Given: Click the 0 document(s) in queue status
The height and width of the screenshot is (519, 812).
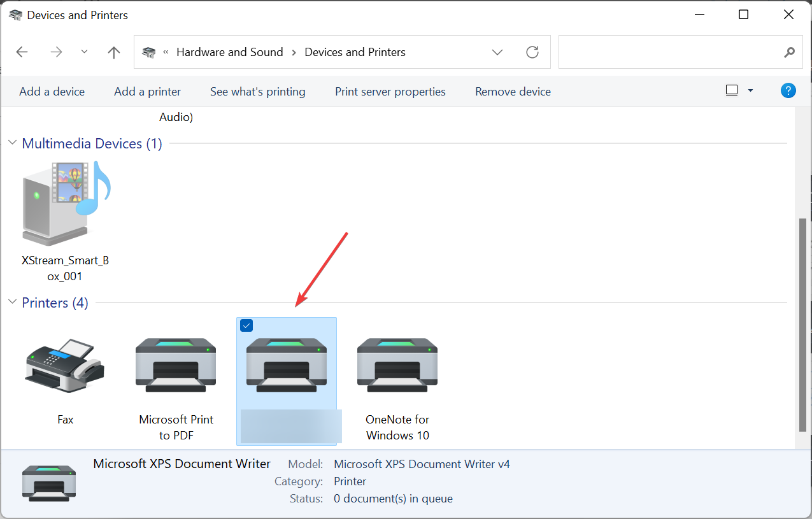Looking at the screenshot, I should click(393, 499).
